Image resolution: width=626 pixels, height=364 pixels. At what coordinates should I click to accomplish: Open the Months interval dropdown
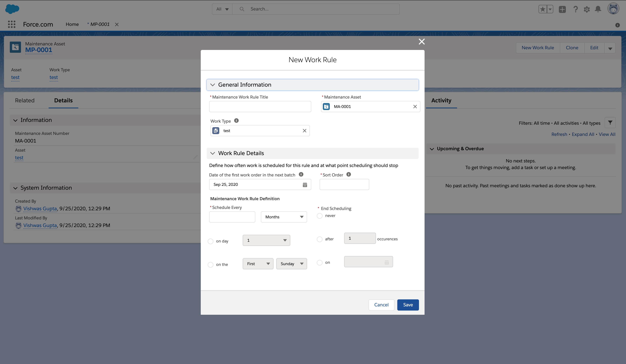tap(284, 217)
